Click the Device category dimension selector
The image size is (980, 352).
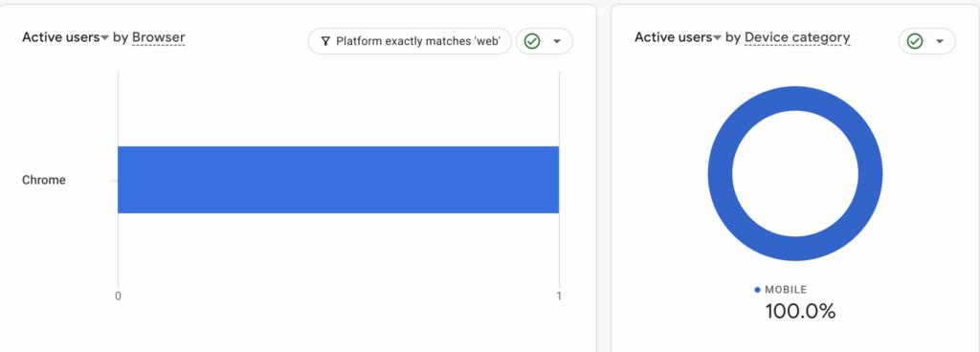pos(797,38)
